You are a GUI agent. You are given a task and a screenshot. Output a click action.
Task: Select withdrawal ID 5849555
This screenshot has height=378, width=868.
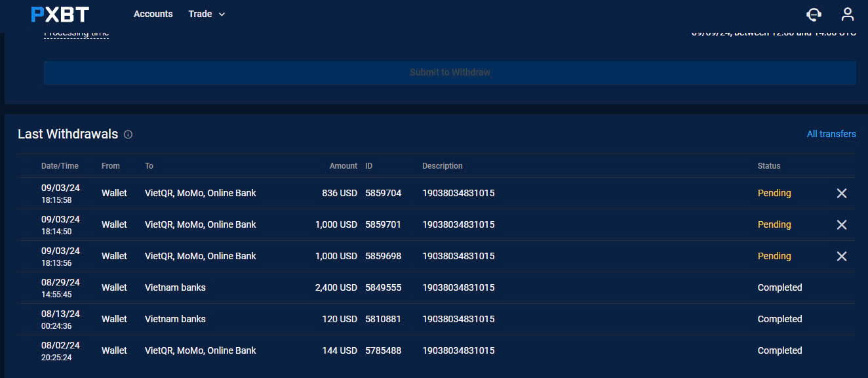click(383, 287)
